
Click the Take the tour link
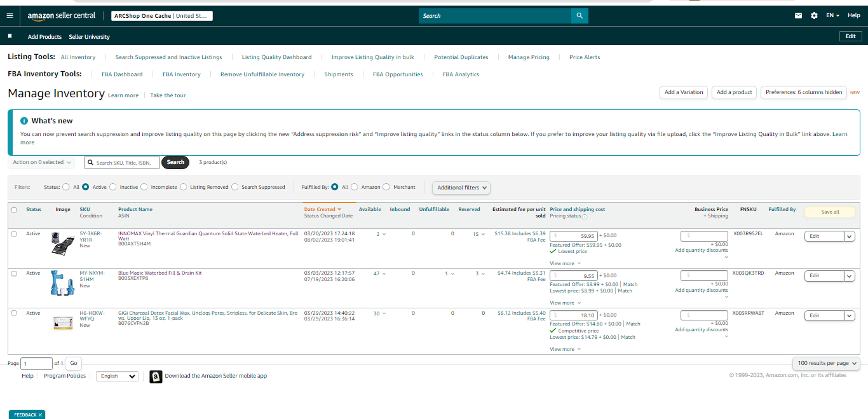168,95
